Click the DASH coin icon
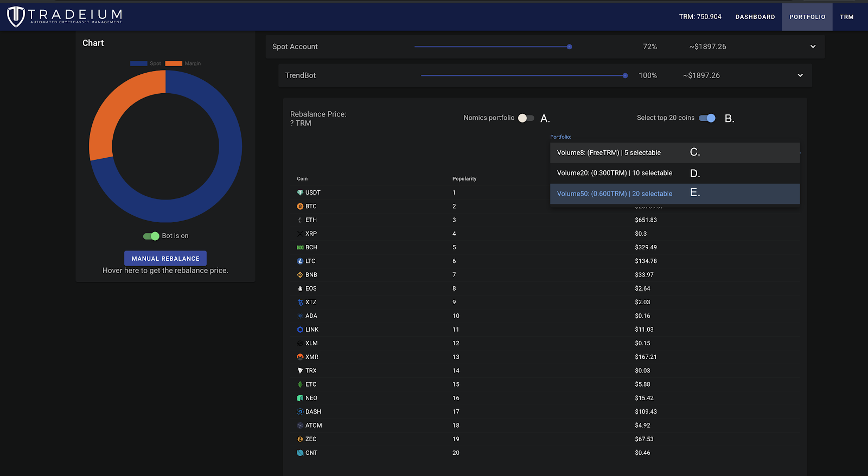The image size is (868, 476). coord(300,411)
